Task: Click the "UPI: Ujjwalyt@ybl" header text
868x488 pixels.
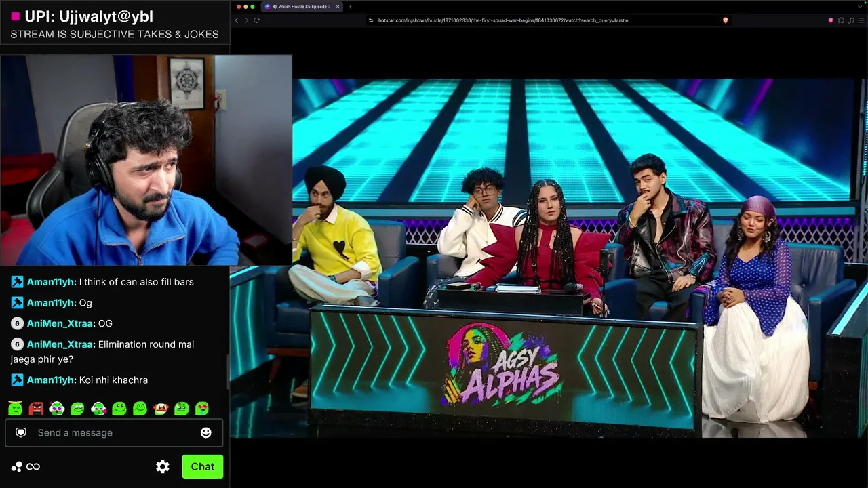Action: (x=89, y=16)
